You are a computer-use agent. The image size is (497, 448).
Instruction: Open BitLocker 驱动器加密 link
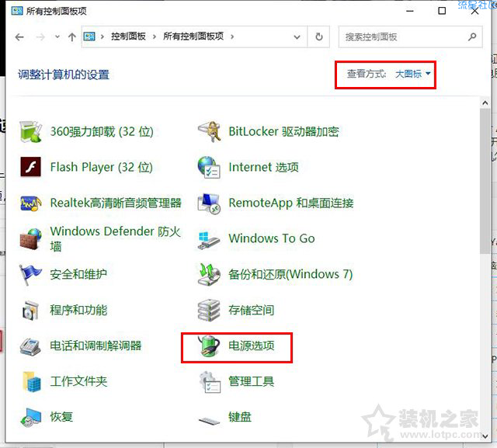[x=283, y=131]
